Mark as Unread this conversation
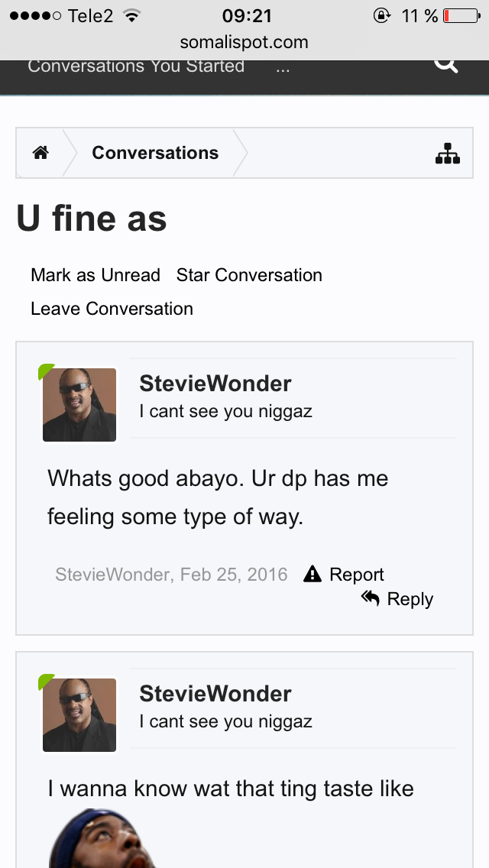Screen dimensions: 489x868 click(96, 275)
